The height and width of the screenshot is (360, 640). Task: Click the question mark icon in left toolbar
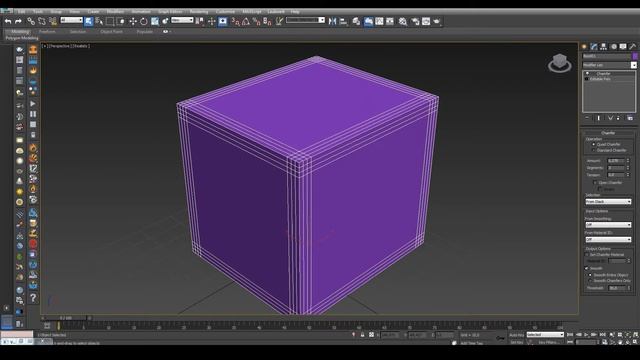(33, 298)
